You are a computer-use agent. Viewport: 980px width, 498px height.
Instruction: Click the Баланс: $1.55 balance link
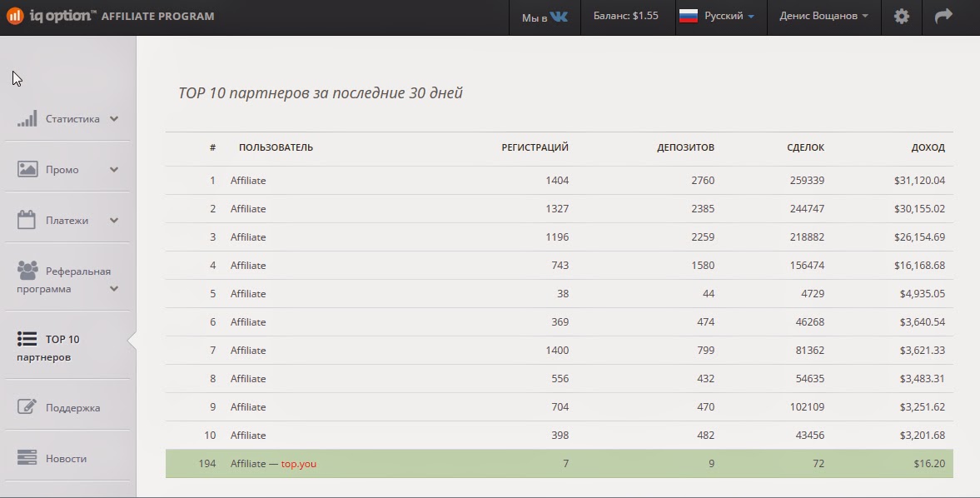(625, 17)
